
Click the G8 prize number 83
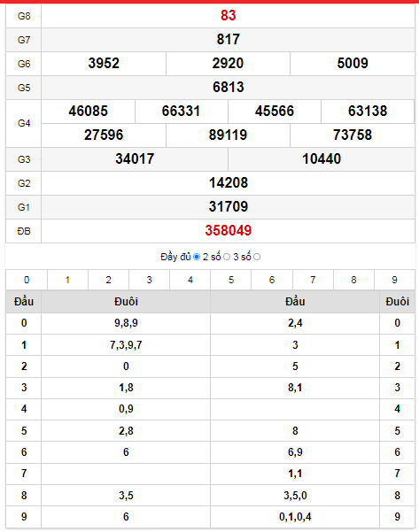[x=229, y=16]
